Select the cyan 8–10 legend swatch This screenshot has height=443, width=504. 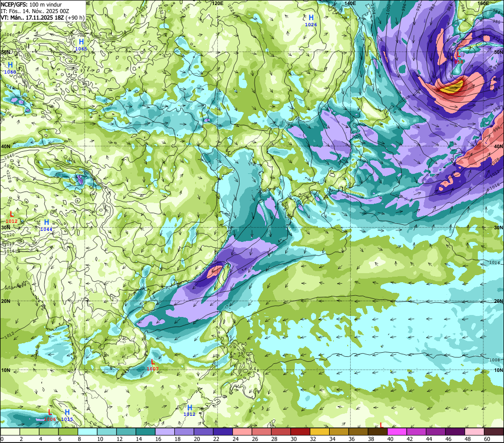click(87, 432)
